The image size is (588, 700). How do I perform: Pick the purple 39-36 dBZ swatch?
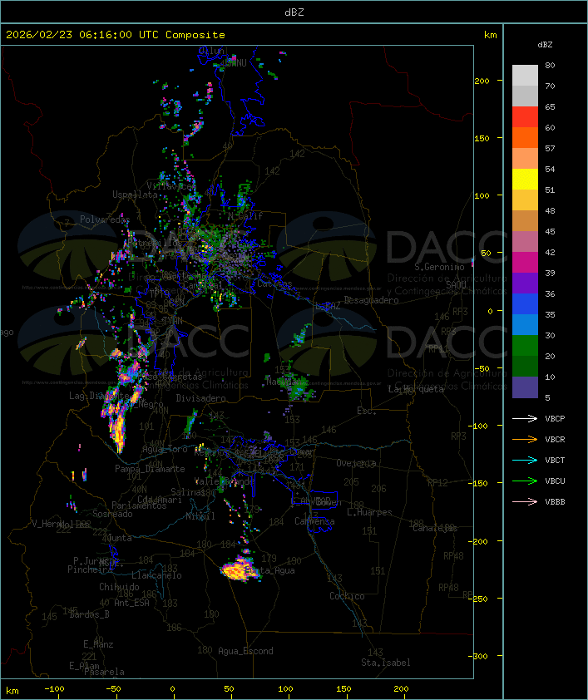pos(525,283)
